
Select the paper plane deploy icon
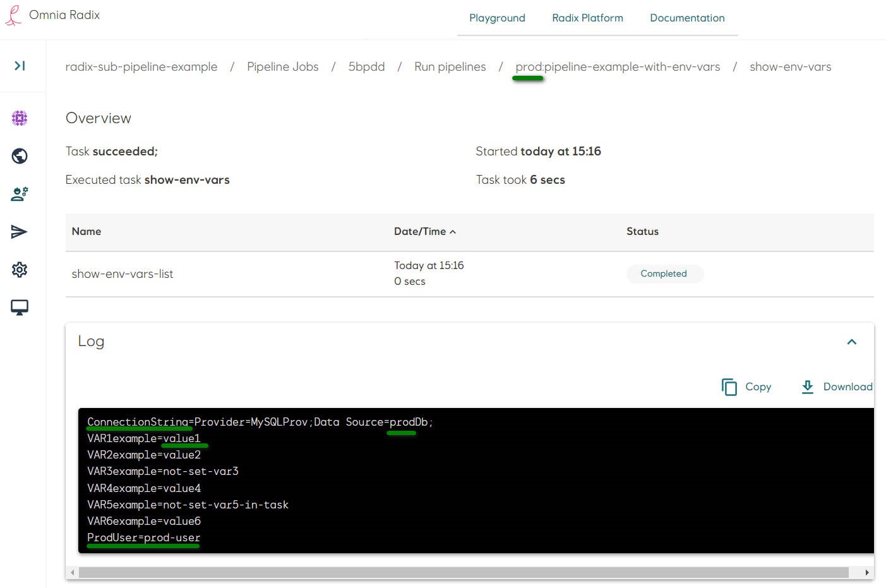(19, 232)
